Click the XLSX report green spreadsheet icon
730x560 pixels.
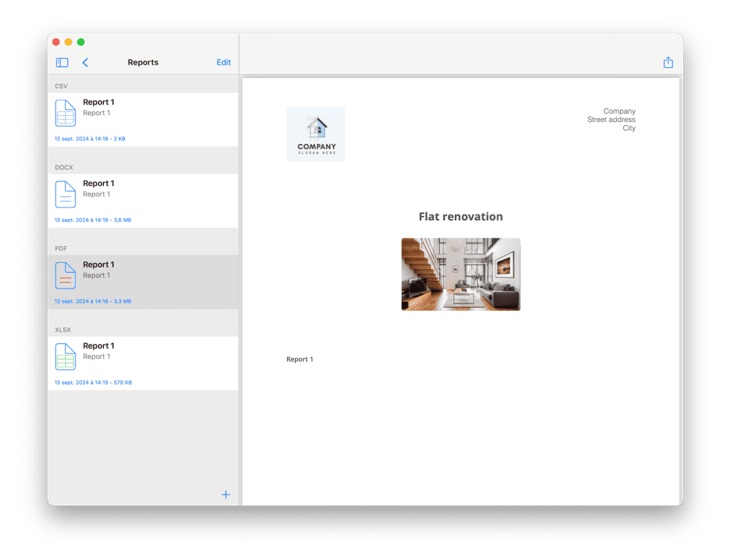[x=66, y=357]
